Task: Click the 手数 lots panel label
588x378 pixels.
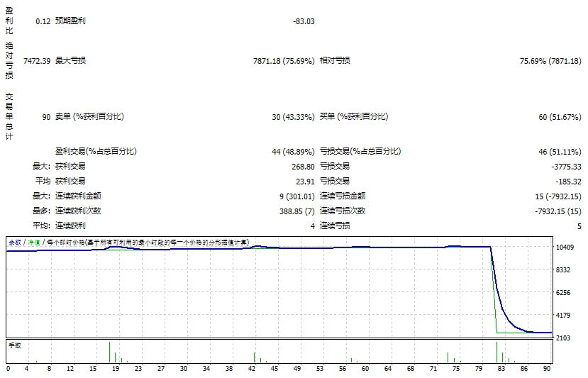Action: [14, 345]
